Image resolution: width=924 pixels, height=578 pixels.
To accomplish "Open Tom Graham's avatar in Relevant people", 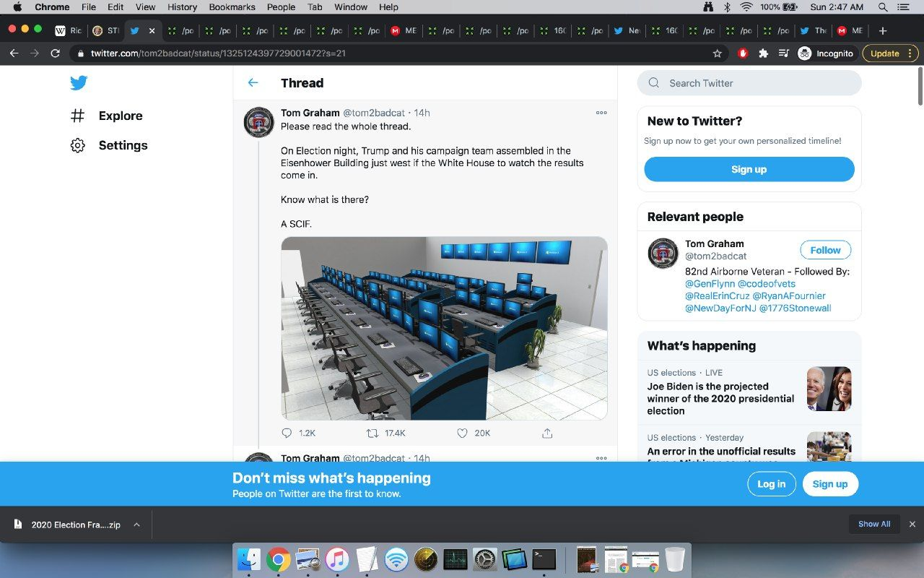I will click(x=663, y=254).
